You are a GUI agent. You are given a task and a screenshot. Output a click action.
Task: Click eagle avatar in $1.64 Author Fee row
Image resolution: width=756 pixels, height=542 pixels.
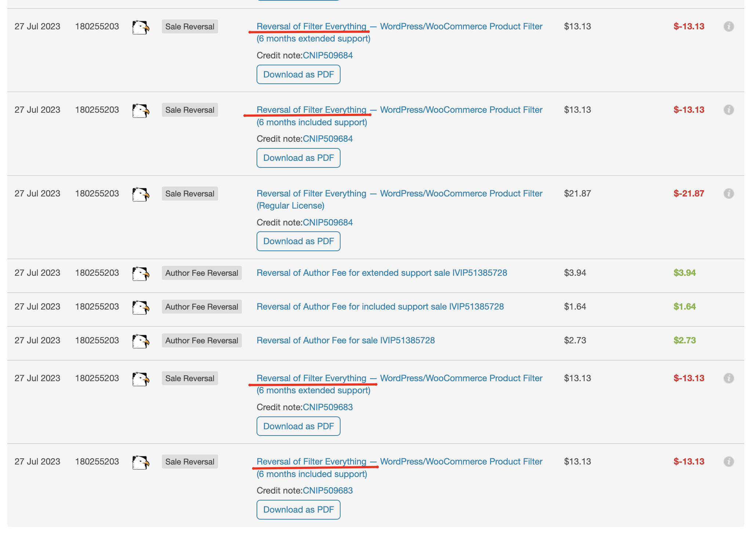[x=141, y=308]
